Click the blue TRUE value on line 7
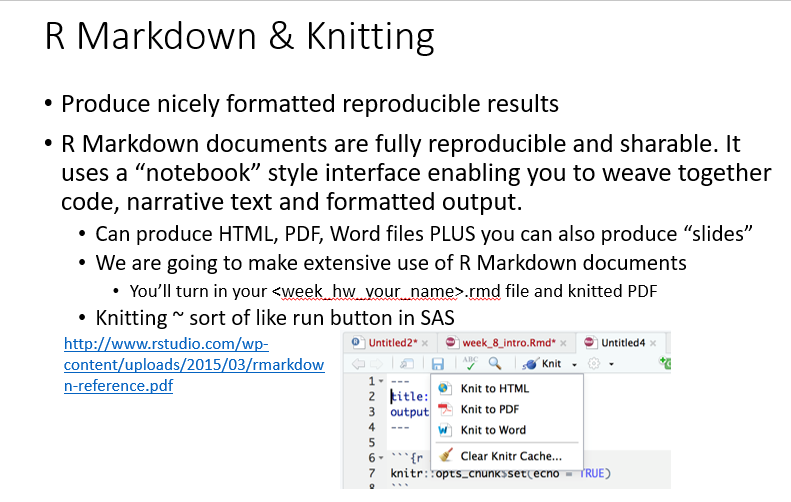The image size is (791, 502). coord(592,473)
